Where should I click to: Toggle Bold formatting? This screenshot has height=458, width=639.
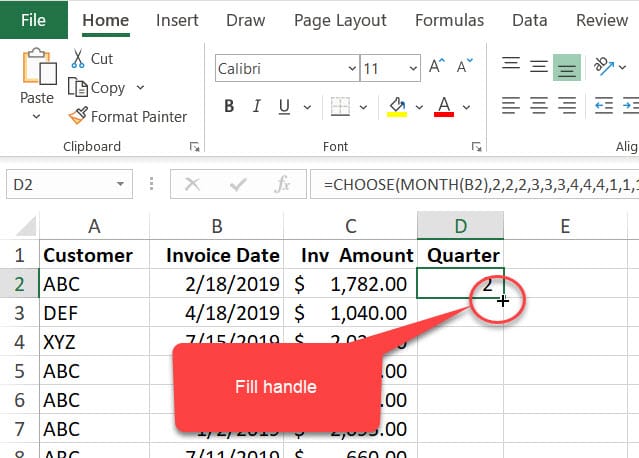[x=229, y=106]
